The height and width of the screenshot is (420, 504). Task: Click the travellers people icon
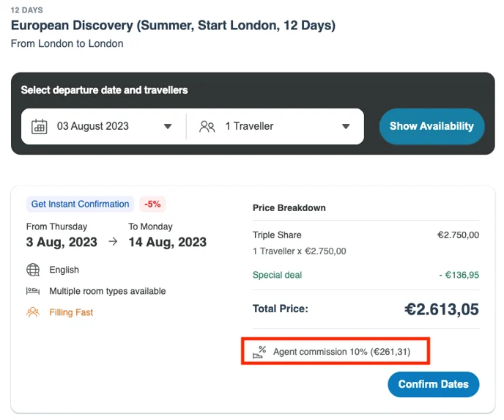coord(207,126)
